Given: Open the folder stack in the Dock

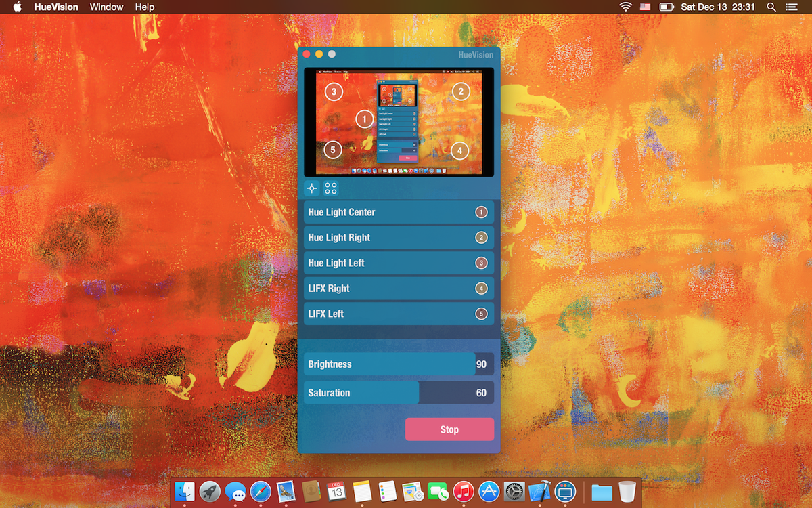Looking at the screenshot, I should [x=602, y=492].
